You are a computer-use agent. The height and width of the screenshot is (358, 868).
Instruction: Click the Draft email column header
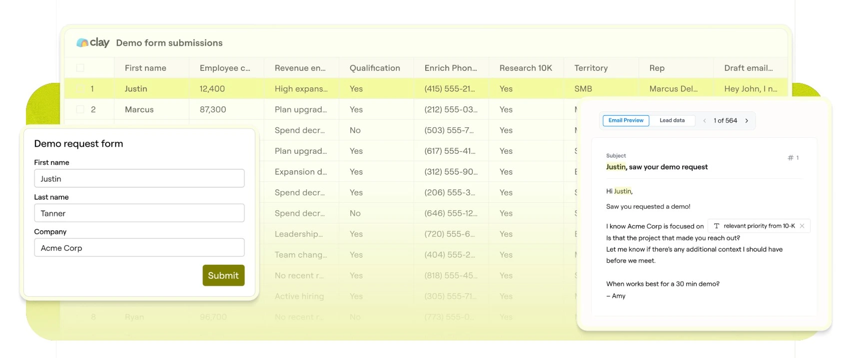point(751,68)
